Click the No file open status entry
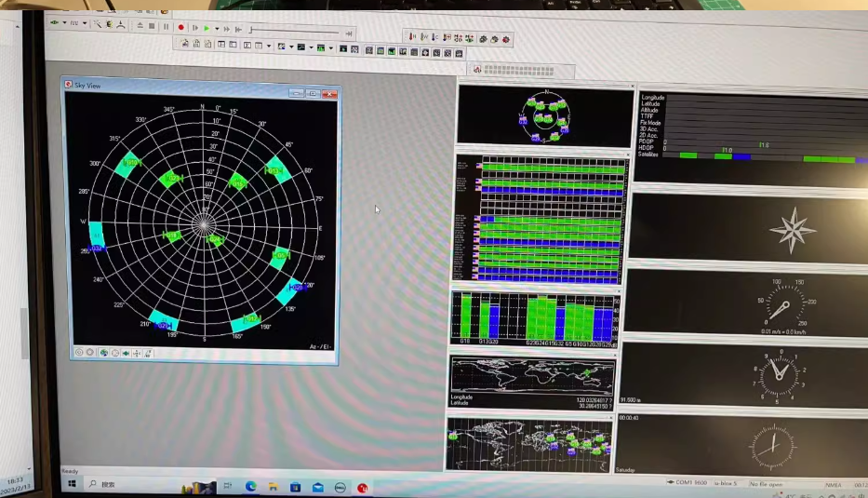Image resolution: width=868 pixels, height=498 pixels. coord(767,484)
